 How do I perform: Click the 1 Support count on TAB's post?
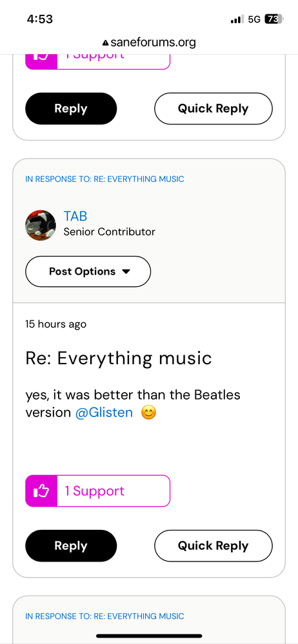click(95, 491)
